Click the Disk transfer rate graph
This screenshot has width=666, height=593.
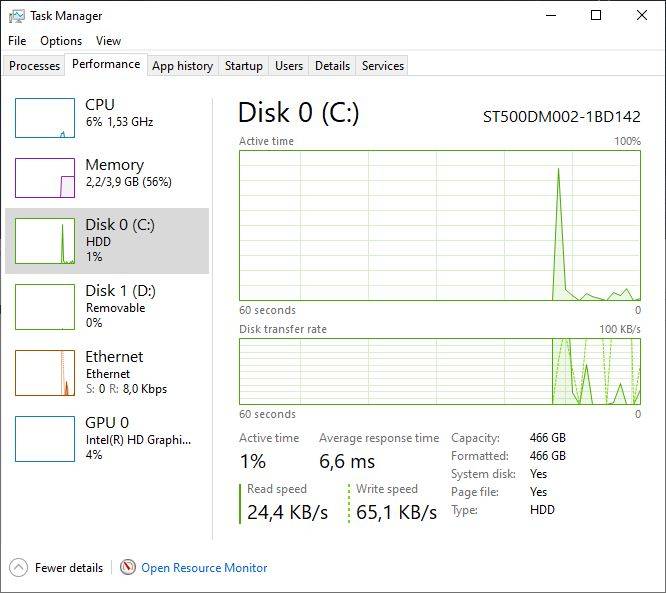440,371
